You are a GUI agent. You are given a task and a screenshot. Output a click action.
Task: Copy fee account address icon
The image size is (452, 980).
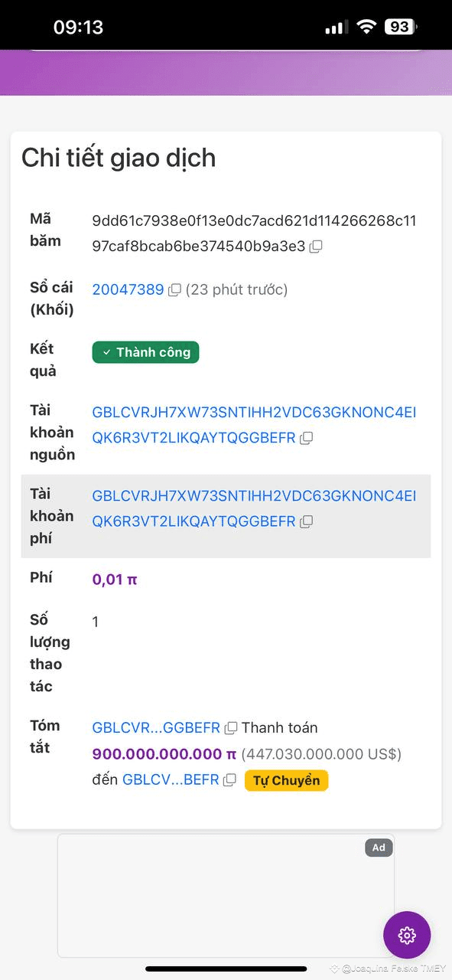tap(306, 521)
